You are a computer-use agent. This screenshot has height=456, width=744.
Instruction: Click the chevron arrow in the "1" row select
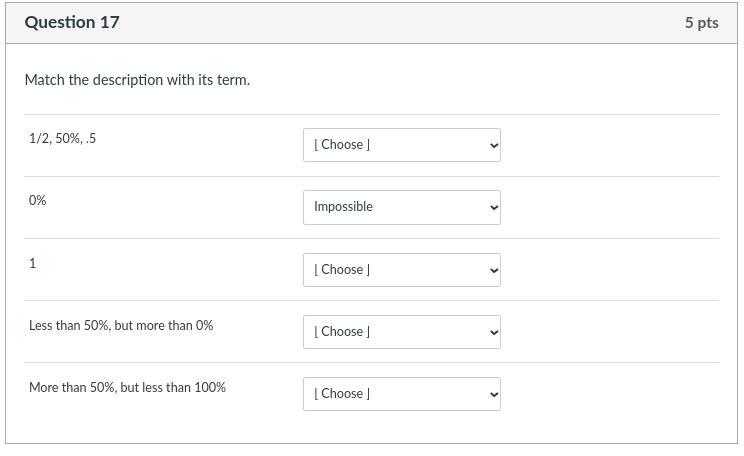(x=494, y=270)
